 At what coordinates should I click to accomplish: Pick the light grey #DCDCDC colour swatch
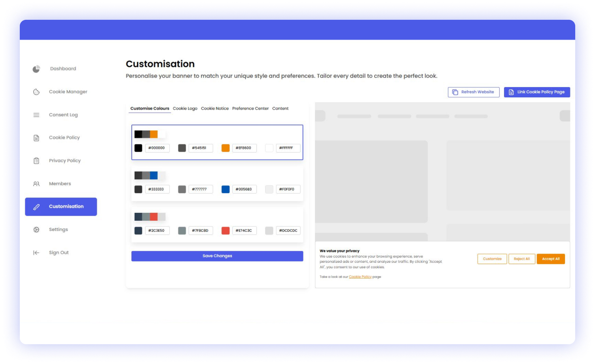click(269, 231)
